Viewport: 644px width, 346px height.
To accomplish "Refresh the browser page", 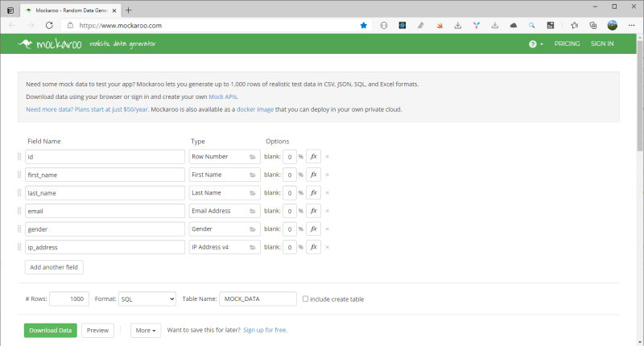I will point(49,26).
